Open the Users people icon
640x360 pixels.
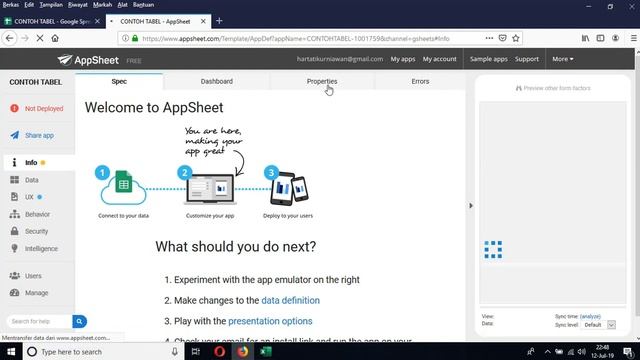pyautogui.click(x=15, y=276)
